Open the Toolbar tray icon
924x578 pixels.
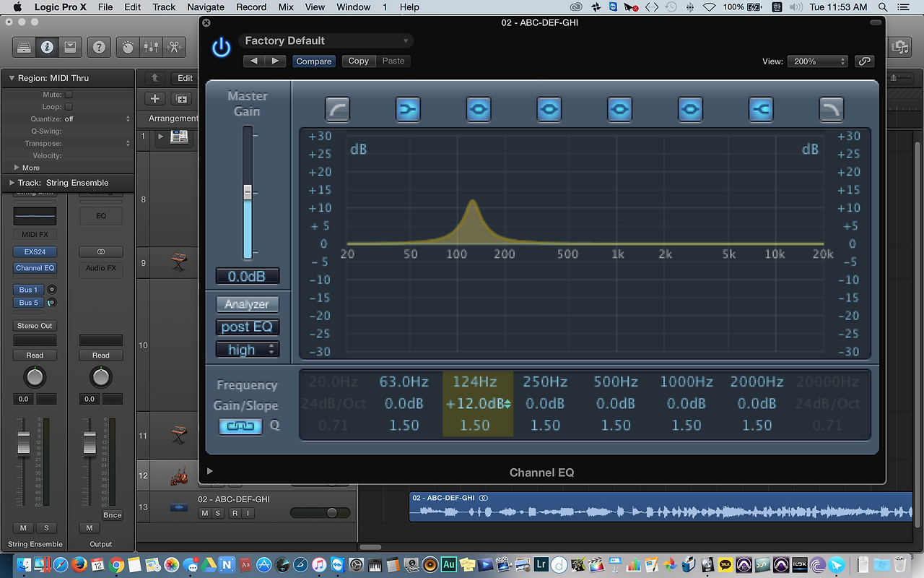[70, 47]
